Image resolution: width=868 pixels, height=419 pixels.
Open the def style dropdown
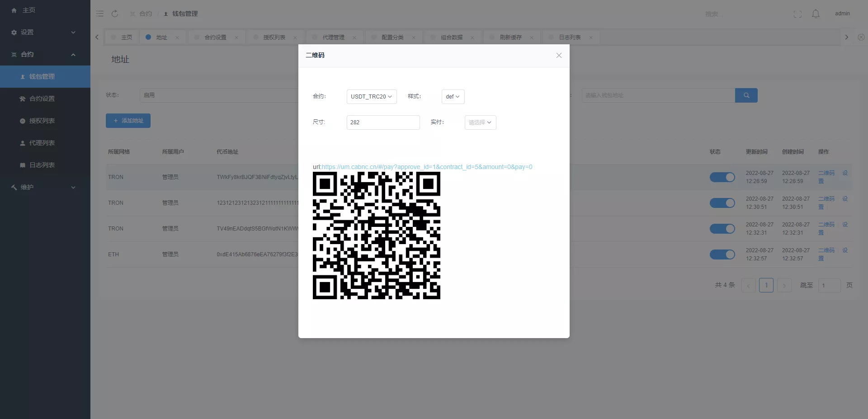click(x=453, y=97)
